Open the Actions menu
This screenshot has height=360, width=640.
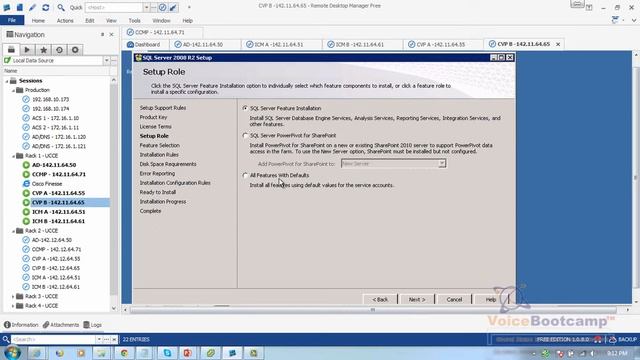[x=65, y=20]
